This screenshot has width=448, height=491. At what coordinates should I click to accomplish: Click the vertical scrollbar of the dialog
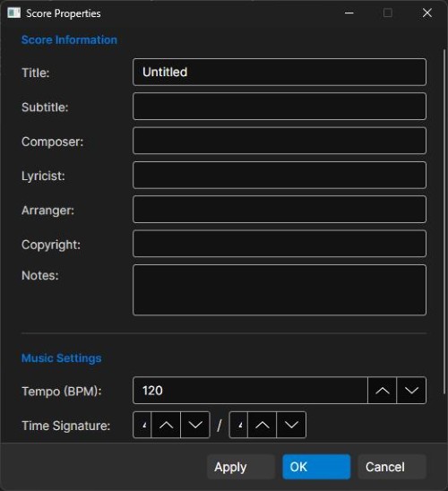444,221
